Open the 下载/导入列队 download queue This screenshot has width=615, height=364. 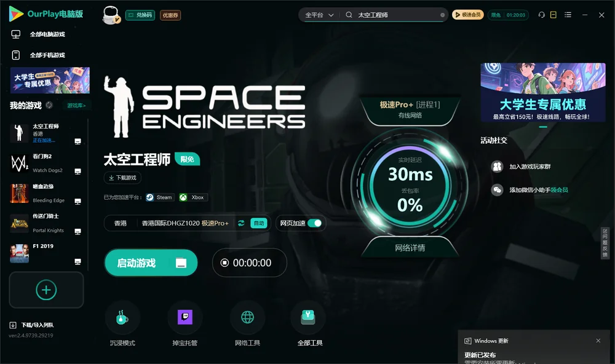(x=31, y=325)
